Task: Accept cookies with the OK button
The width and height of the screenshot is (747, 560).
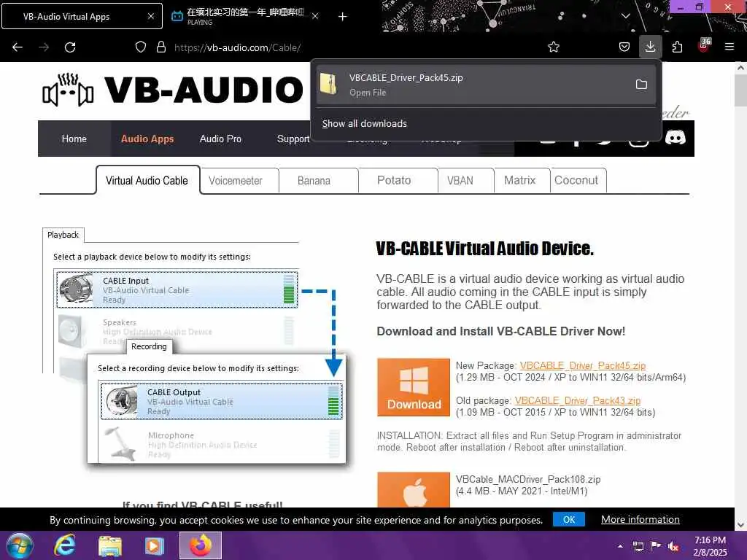Action: 569,519
